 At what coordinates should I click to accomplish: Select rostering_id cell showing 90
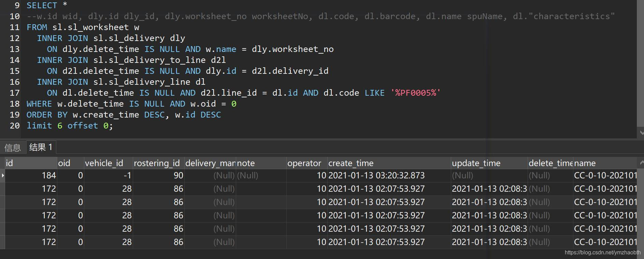click(x=158, y=175)
